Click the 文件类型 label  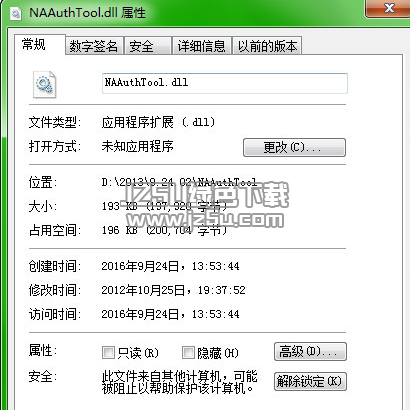pos(55,122)
